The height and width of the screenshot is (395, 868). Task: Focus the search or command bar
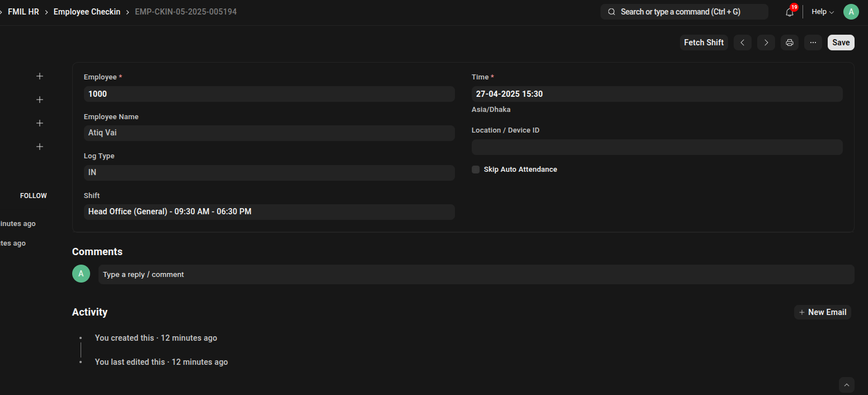pyautogui.click(x=684, y=12)
